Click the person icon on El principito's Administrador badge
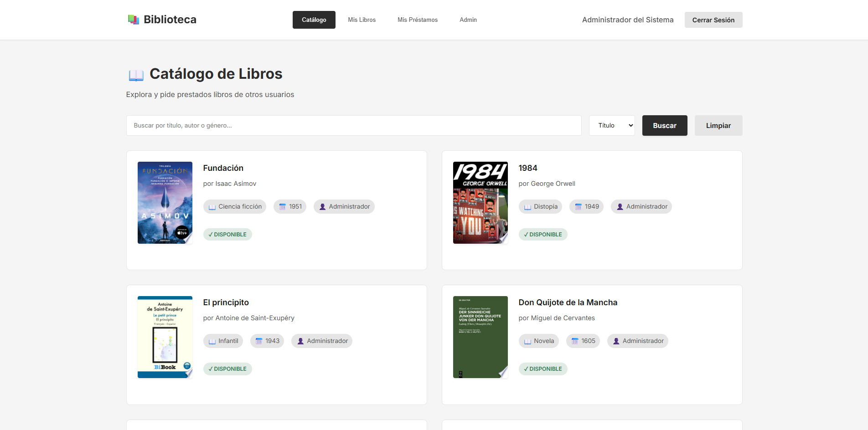 (x=300, y=341)
